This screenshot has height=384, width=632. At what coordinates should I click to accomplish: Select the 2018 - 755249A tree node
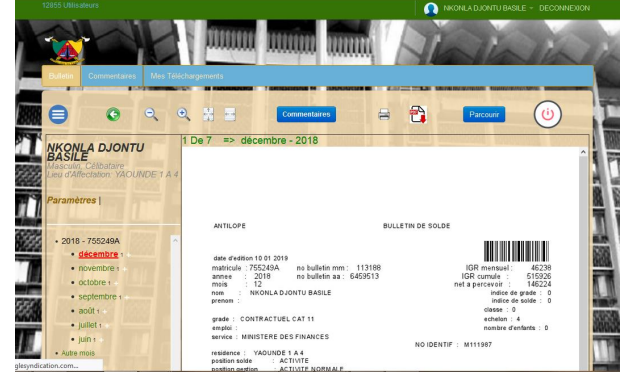coord(90,241)
